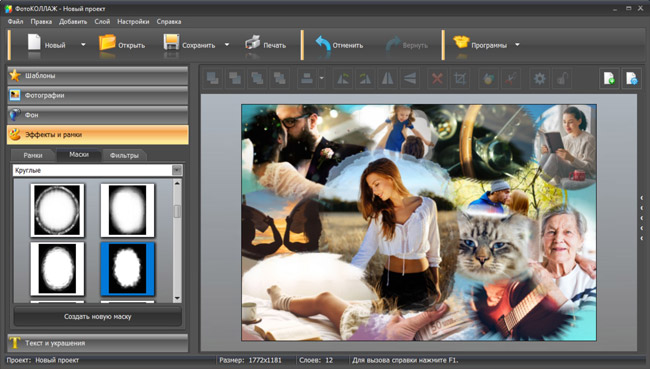Open layer settings gear icon

(x=539, y=78)
